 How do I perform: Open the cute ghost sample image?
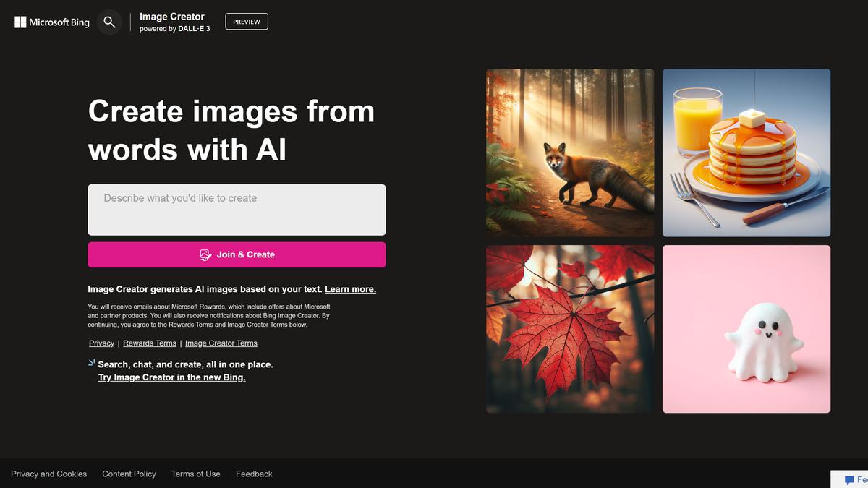coord(746,328)
